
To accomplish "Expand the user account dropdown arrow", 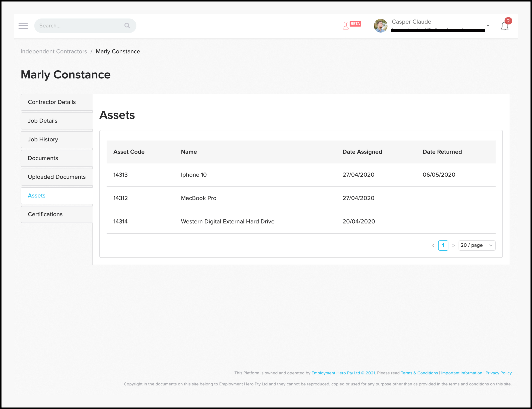I will coord(488,26).
